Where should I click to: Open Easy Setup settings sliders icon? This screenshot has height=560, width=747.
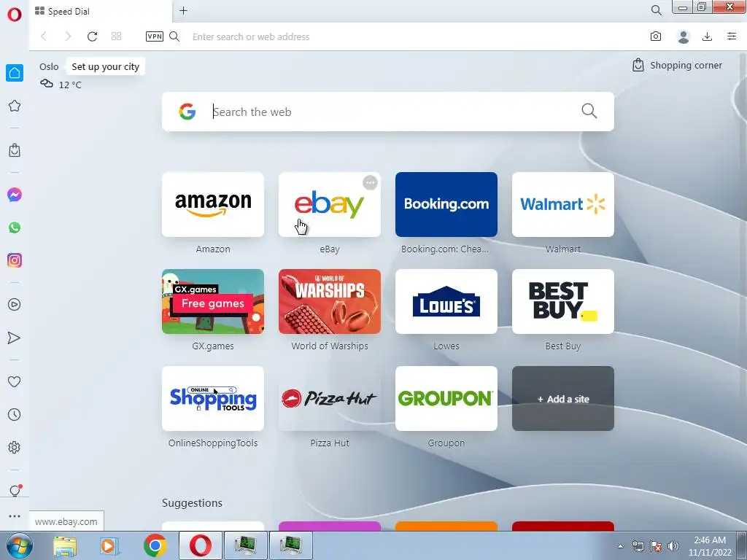point(732,36)
